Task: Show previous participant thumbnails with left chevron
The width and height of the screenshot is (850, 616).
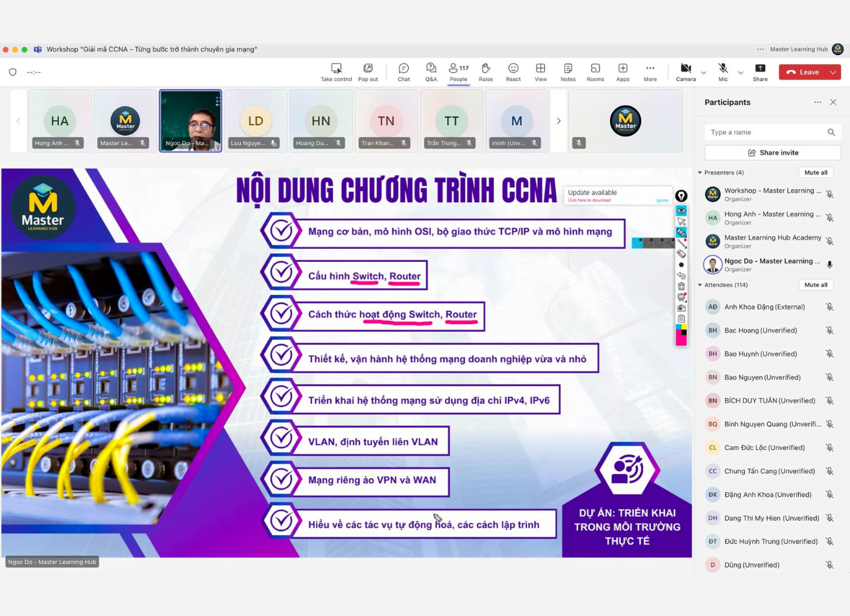Action: pyautogui.click(x=18, y=121)
